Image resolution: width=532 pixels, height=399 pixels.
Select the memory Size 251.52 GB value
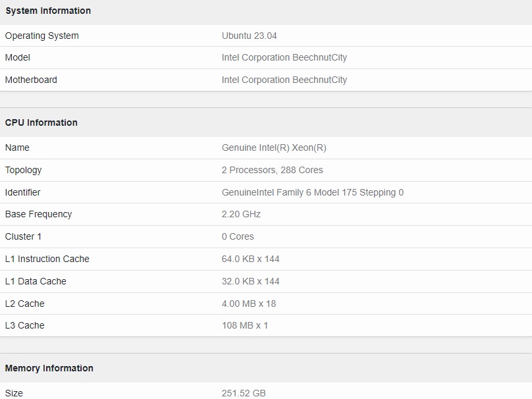coord(244,393)
